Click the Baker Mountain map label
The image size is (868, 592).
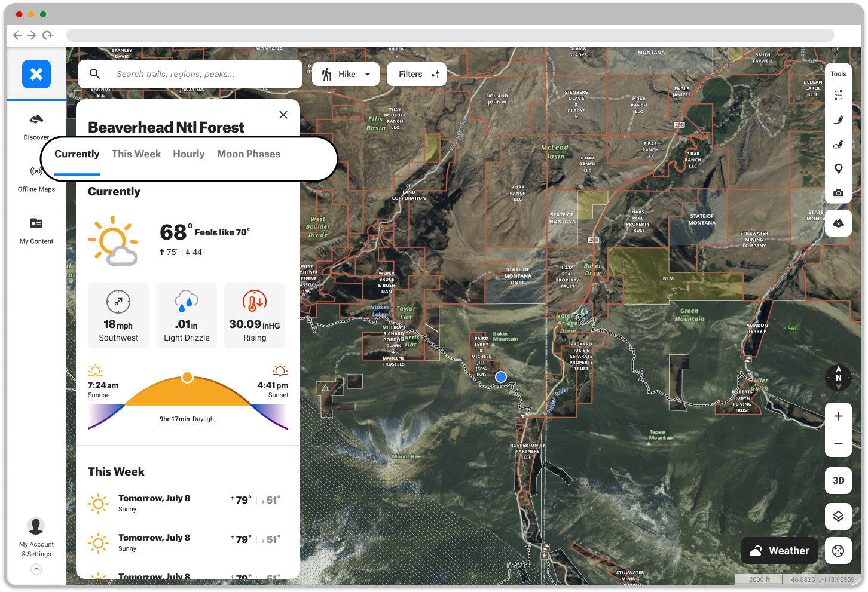point(506,336)
